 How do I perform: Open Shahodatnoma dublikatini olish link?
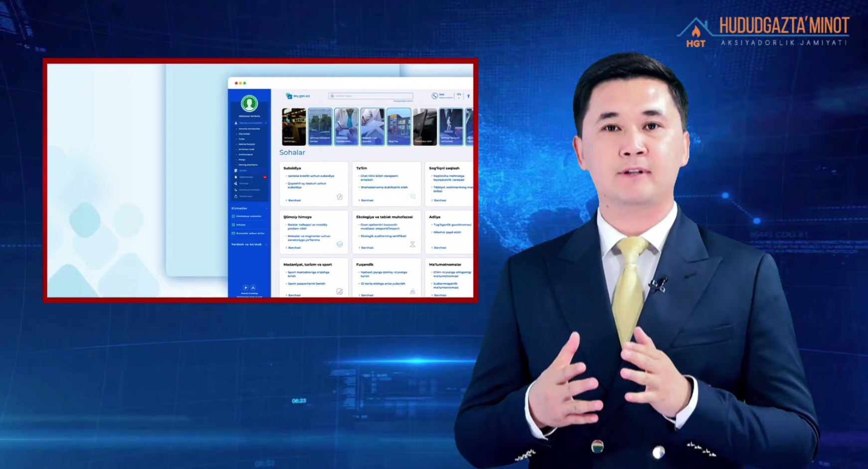[x=384, y=187]
